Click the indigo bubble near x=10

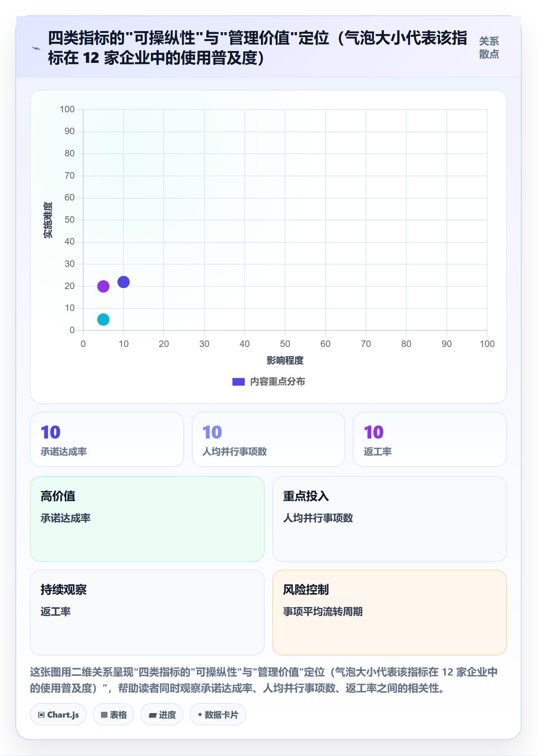click(x=124, y=282)
